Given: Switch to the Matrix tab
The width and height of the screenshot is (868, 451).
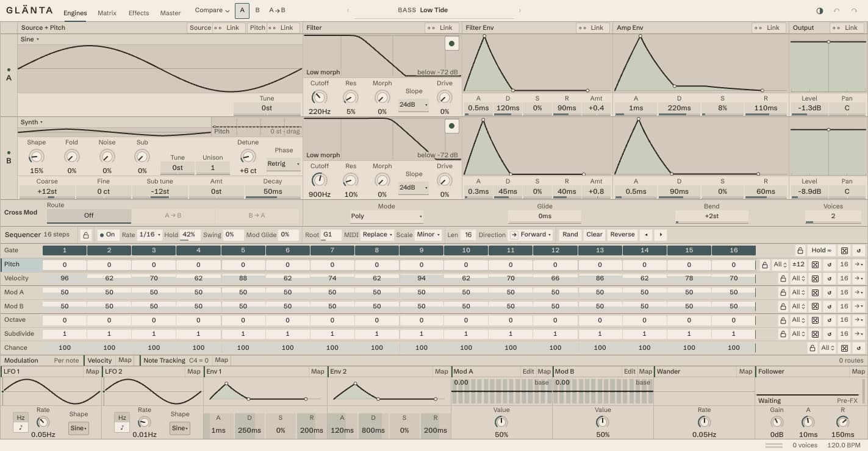Looking at the screenshot, I should (107, 13).
